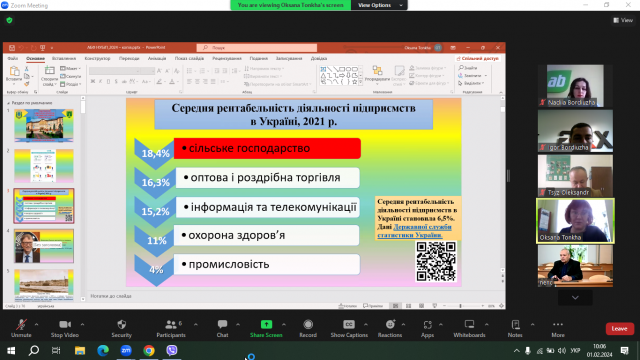The width and height of the screenshot is (640, 360).
Task: Click the green Share Screen icon
Action: click(266, 324)
